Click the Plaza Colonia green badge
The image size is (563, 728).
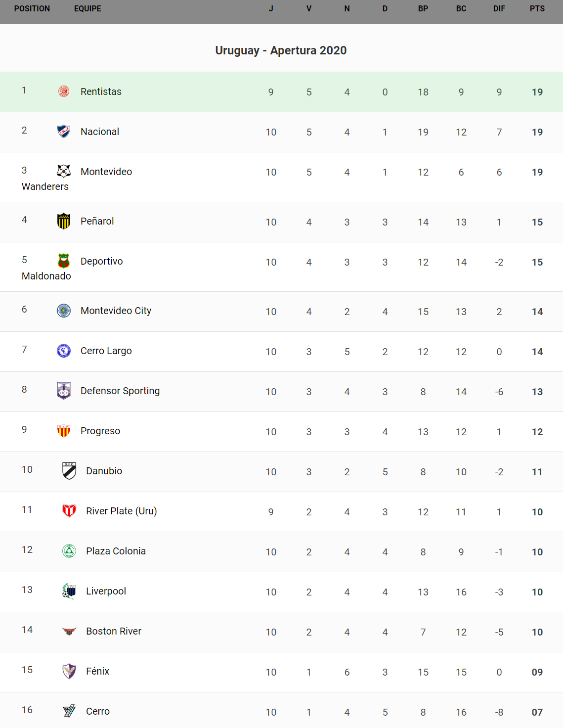point(69,551)
